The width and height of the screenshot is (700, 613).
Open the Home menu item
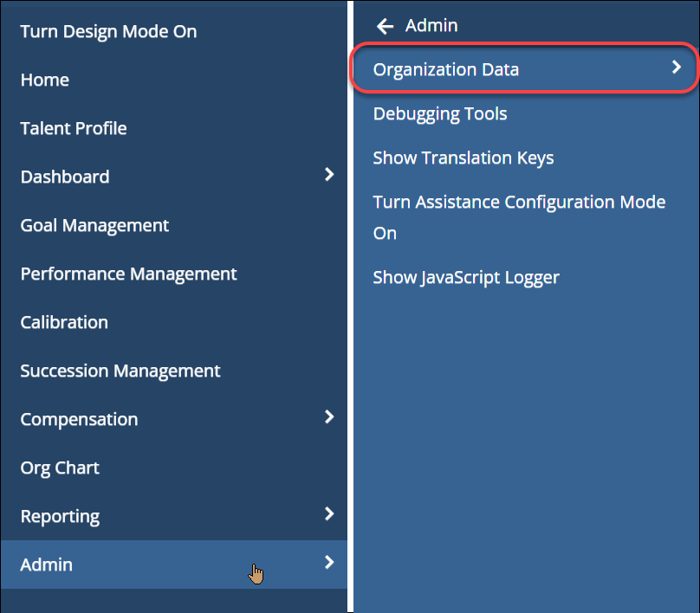click(x=45, y=80)
